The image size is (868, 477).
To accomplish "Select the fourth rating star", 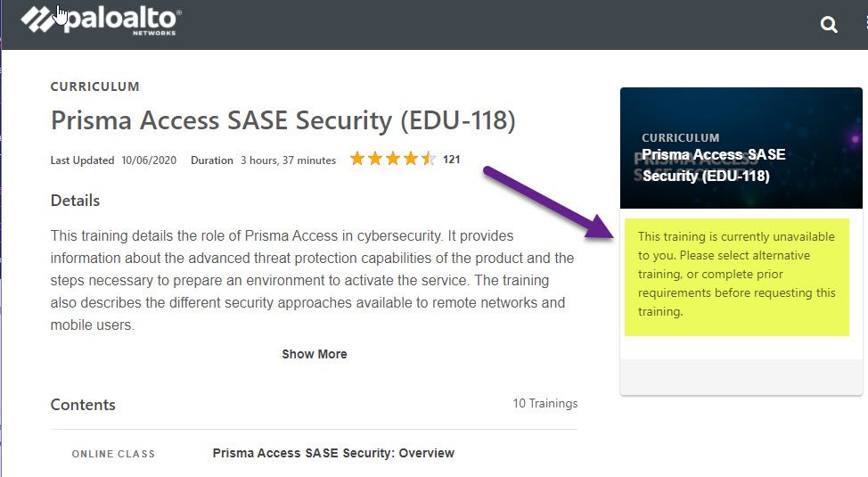I will click(411, 160).
